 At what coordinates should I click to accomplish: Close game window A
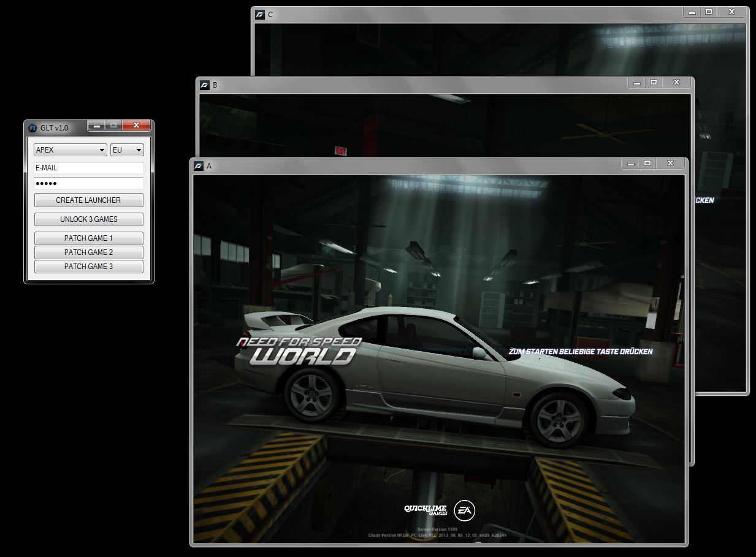[x=671, y=163]
